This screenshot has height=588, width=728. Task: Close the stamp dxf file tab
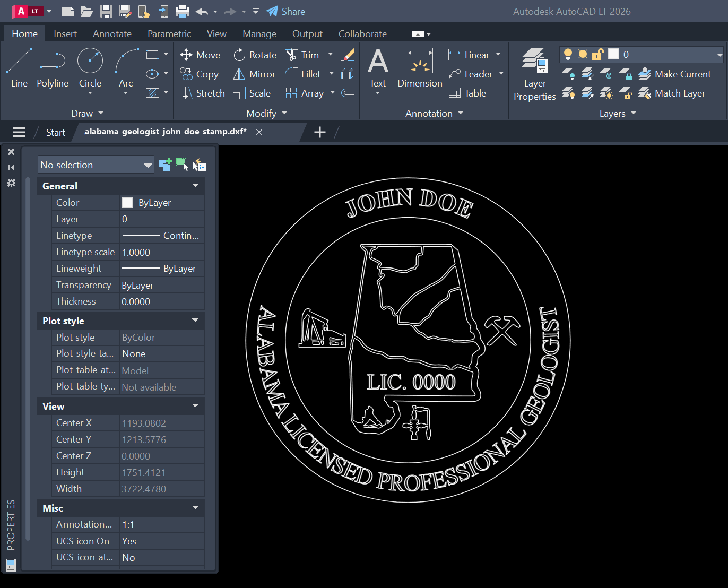pos(259,132)
